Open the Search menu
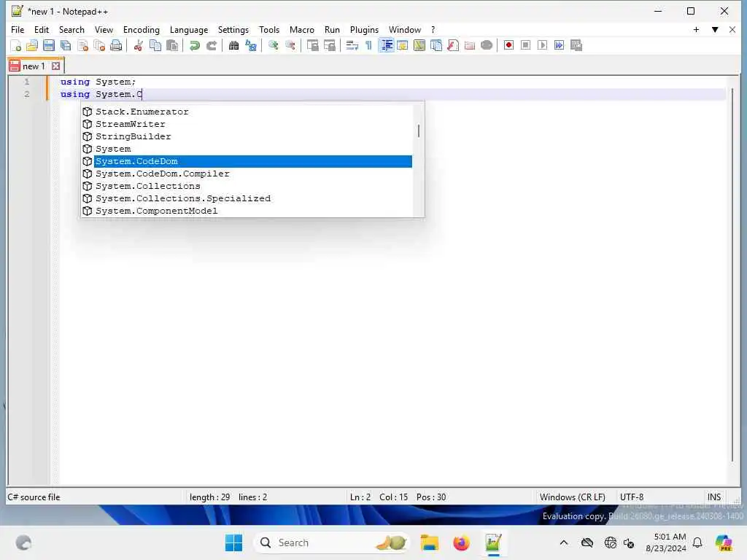 tap(71, 29)
